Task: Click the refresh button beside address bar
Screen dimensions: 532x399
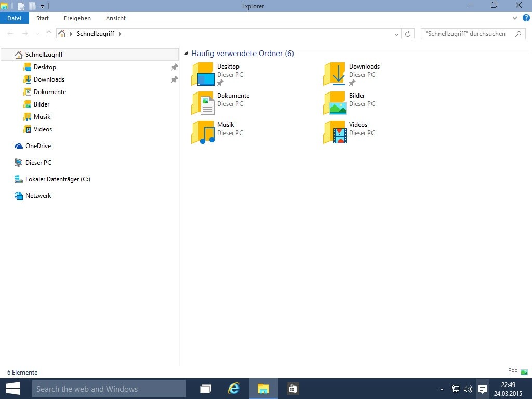Action: pos(408,34)
